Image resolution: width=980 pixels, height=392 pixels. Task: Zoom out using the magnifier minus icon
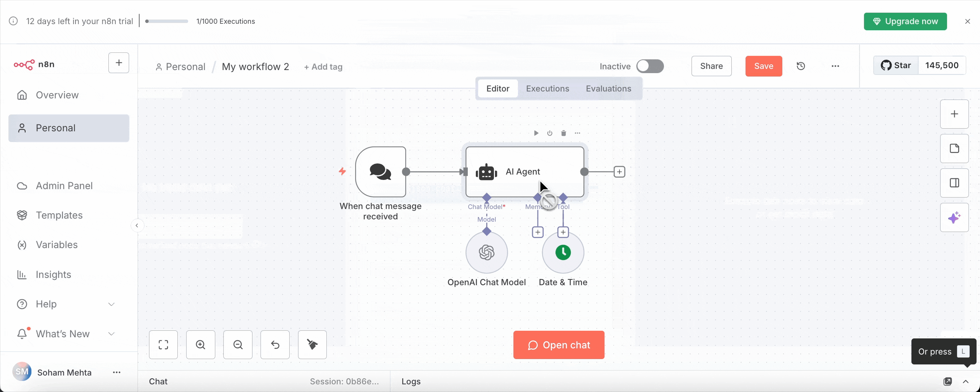click(238, 345)
